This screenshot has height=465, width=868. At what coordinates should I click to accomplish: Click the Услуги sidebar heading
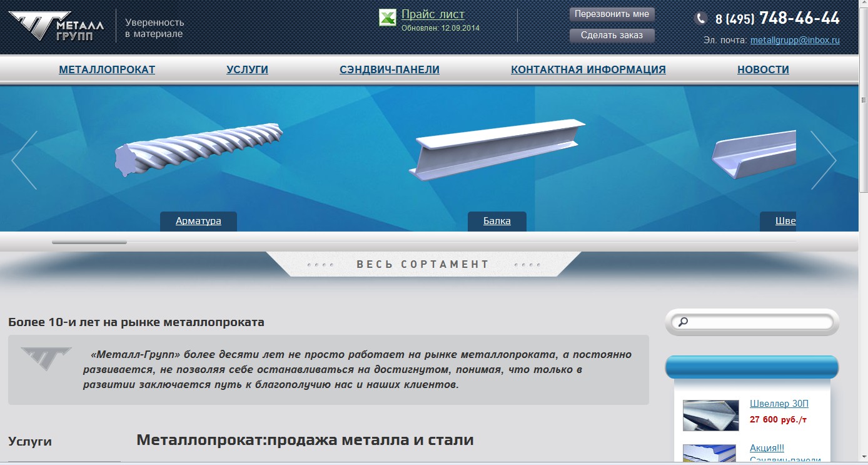(x=30, y=441)
